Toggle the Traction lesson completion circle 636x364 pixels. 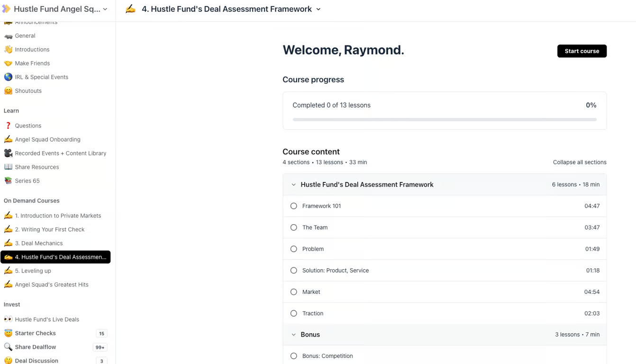294,313
